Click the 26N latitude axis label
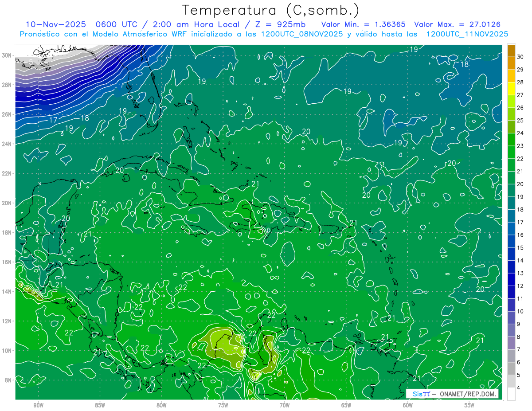This screenshot has height=411, width=532. coord(7,114)
